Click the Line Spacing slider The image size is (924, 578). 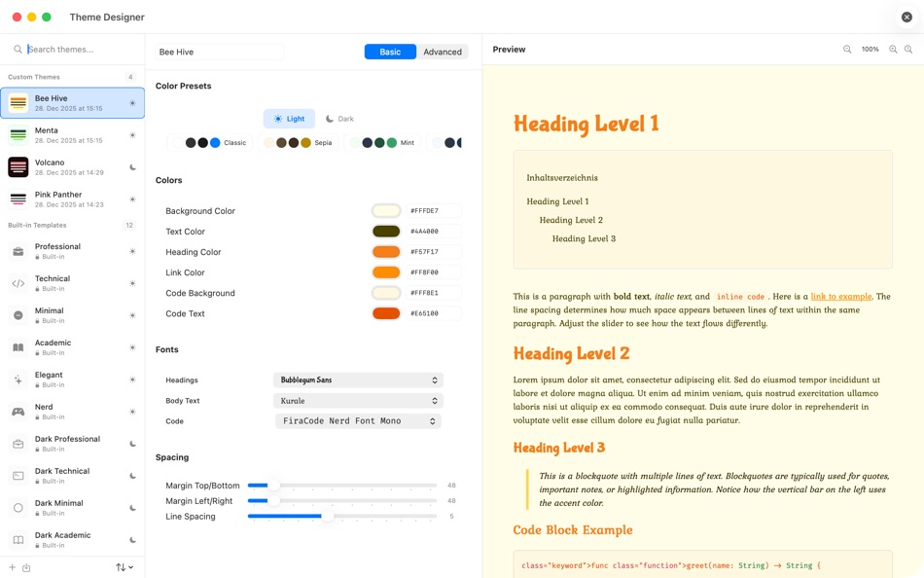coord(342,516)
